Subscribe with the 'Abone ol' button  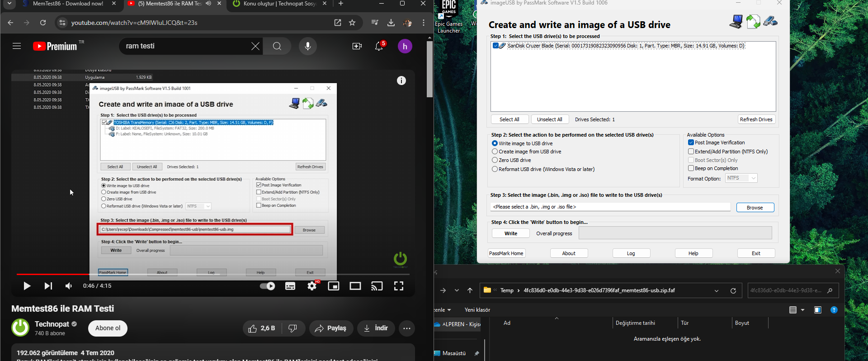click(108, 328)
